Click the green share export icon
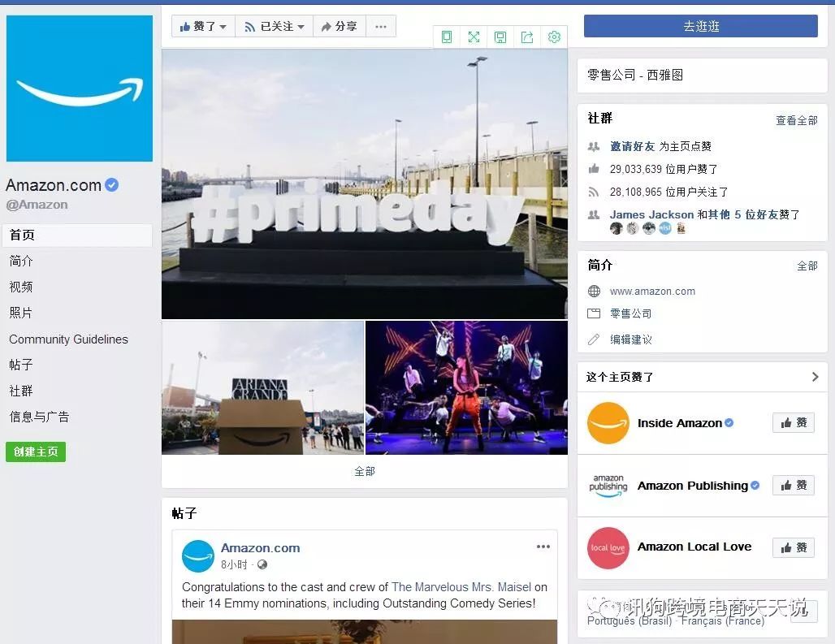 click(x=527, y=37)
